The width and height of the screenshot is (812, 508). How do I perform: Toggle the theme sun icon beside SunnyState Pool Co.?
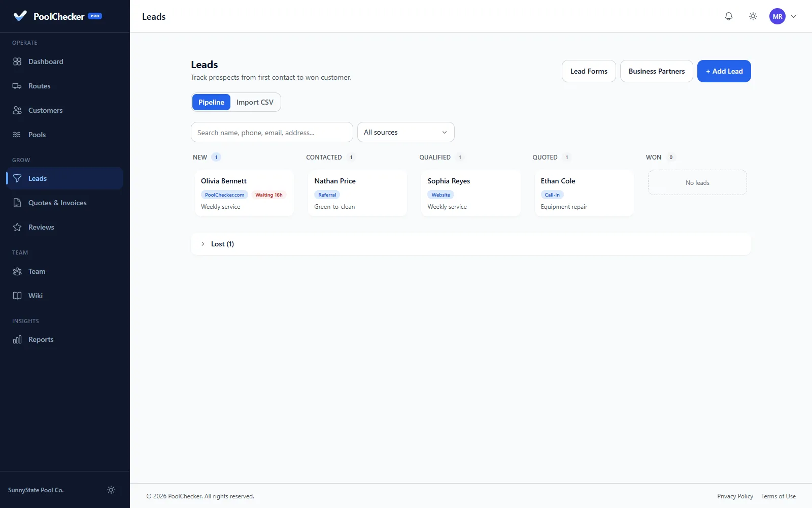tap(111, 490)
